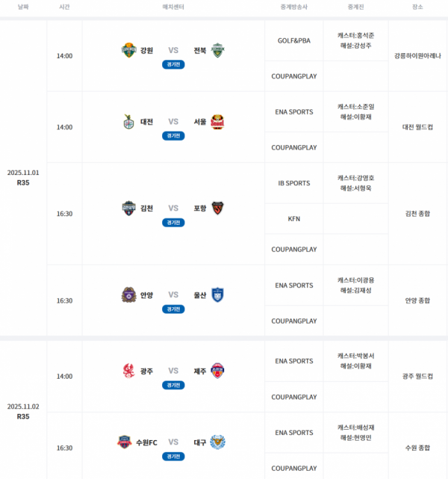Click the Daegu (대구) team crest
This screenshot has height=479, width=448.
point(217,442)
